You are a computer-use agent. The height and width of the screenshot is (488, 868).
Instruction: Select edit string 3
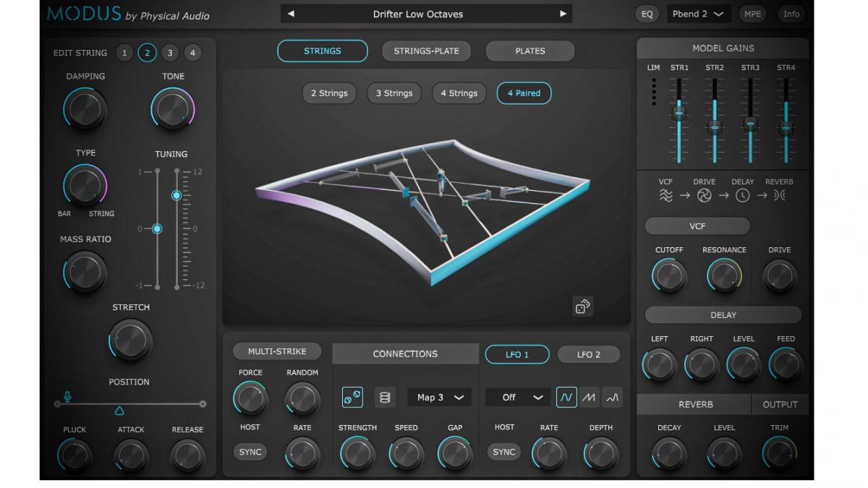tap(170, 53)
